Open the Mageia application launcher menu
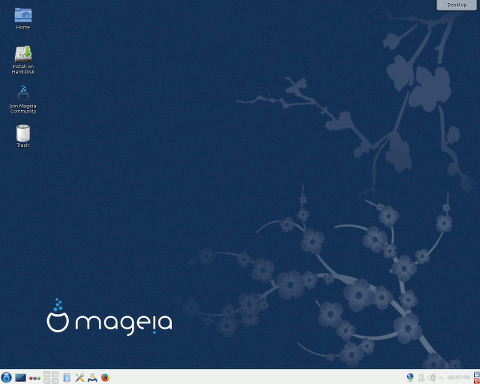Image resolution: width=480 pixels, height=384 pixels. coord(6,377)
